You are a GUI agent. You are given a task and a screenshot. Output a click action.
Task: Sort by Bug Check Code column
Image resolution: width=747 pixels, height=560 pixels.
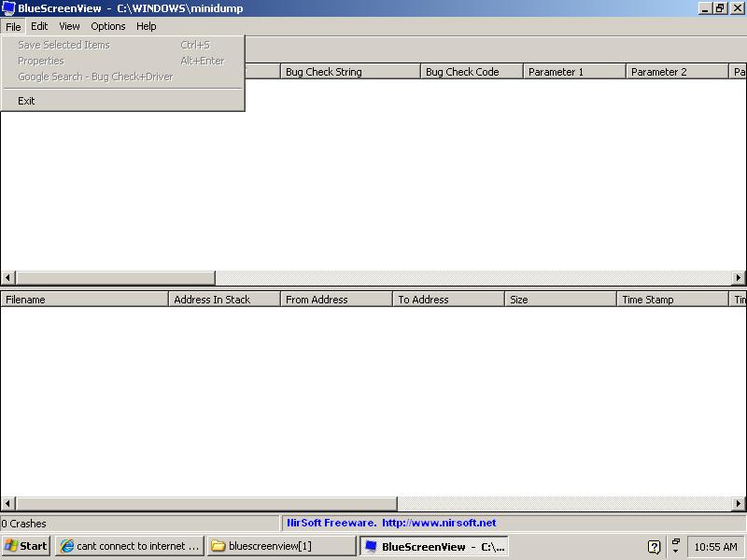(472, 72)
